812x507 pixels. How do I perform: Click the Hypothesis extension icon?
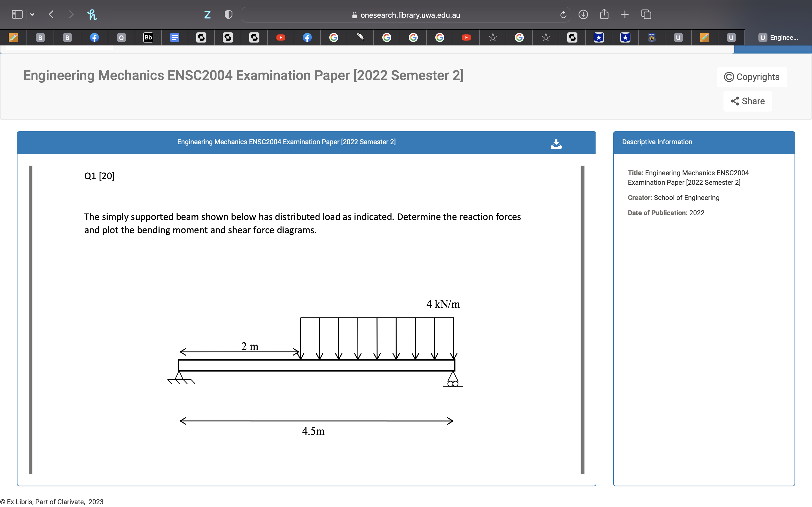click(x=92, y=14)
